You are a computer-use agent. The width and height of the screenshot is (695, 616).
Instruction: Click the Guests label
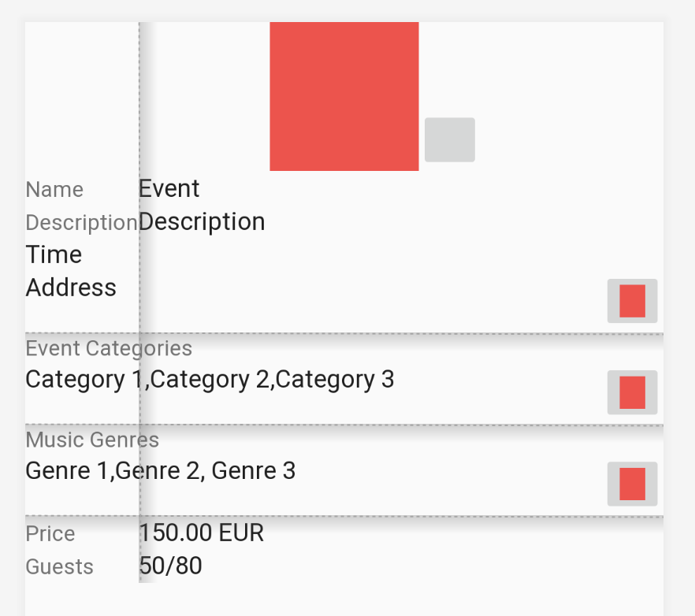60,567
